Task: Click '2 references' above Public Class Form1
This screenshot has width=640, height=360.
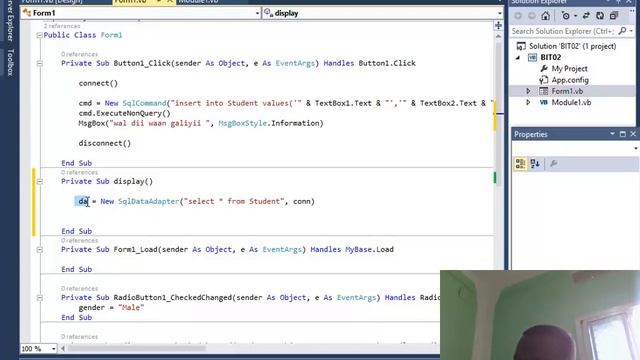Action: (x=62, y=26)
